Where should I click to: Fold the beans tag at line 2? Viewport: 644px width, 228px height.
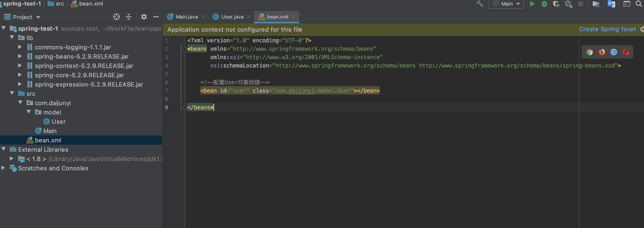pyautogui.click(x=185, y=49)
